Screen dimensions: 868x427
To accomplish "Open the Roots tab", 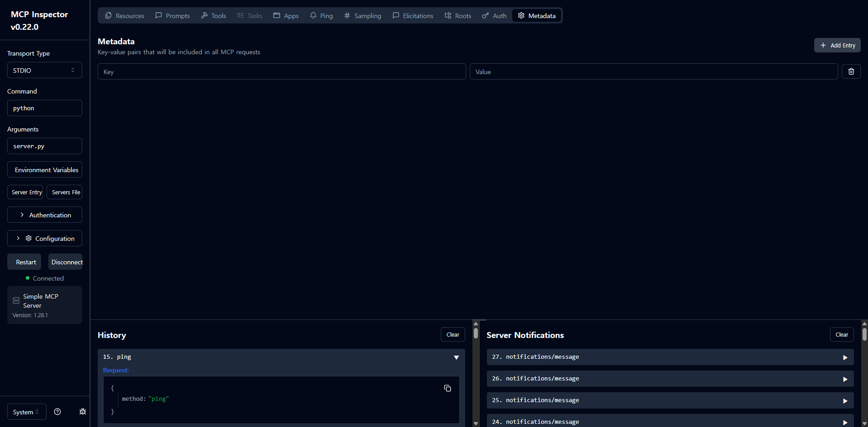I will pos(458,16).
